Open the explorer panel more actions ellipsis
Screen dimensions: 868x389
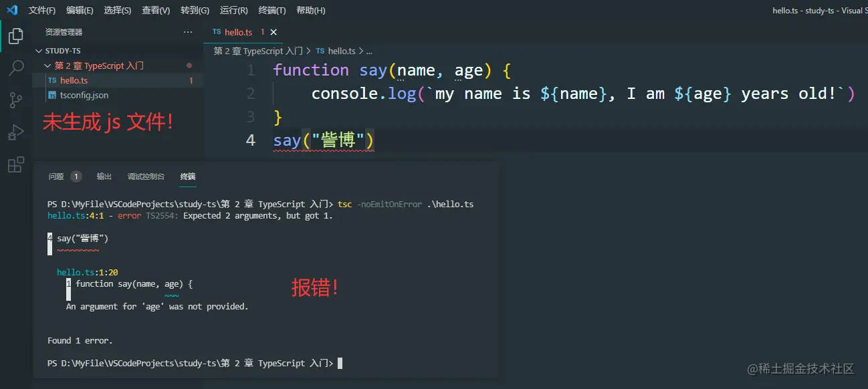click(187, 32)
